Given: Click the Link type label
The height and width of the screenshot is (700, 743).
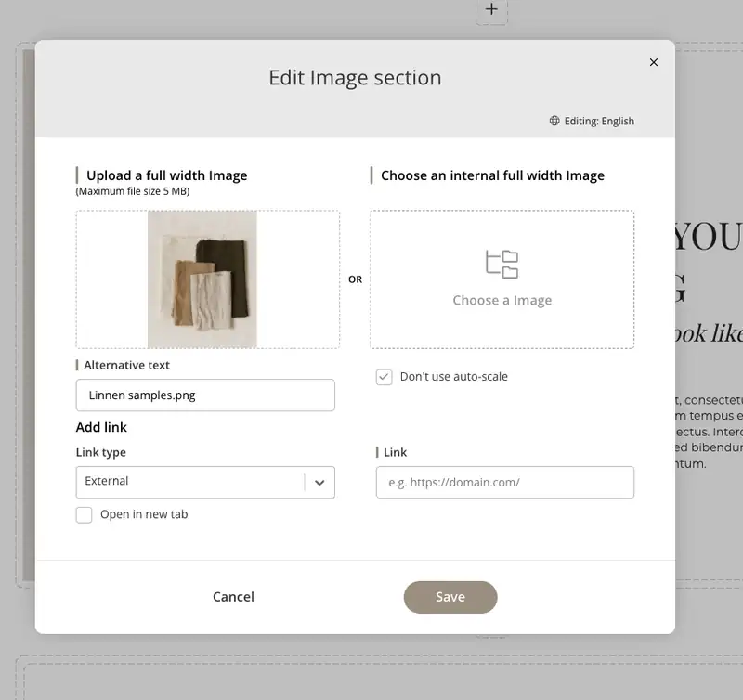Looking at the screenshot, I should click(x=101, y=452).
